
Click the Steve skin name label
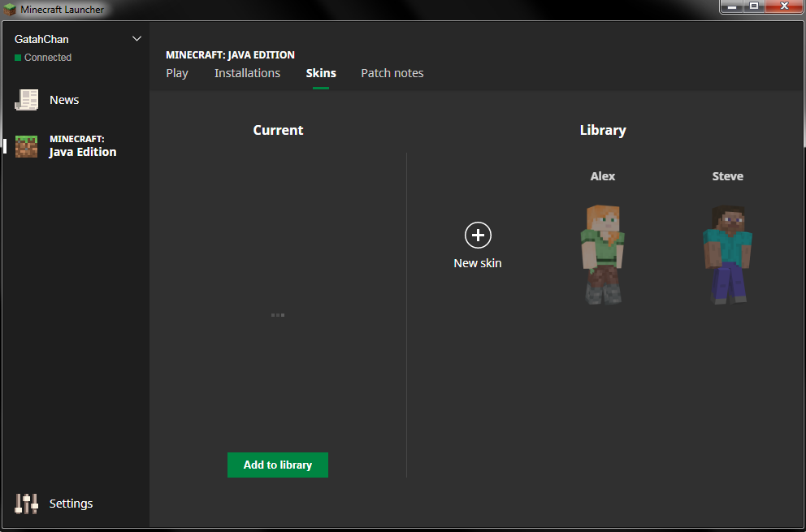727,176
